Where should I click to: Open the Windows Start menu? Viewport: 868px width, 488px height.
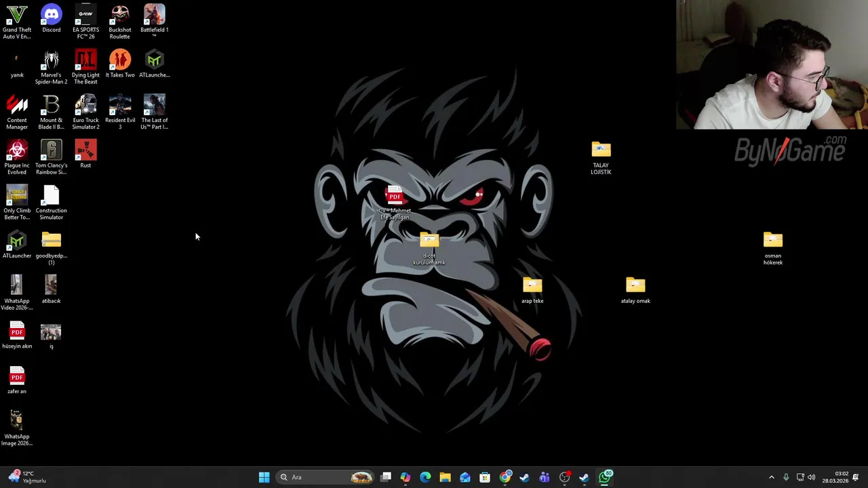point(264,477)
